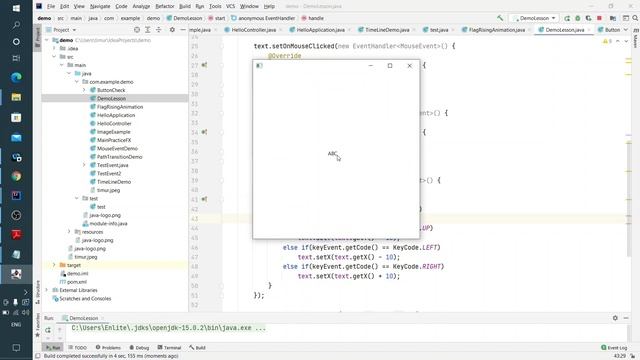The width and height of the screenshot is (640, 360).
Task: Hide the Project panel with minus icon
Action: click(183, 30)
